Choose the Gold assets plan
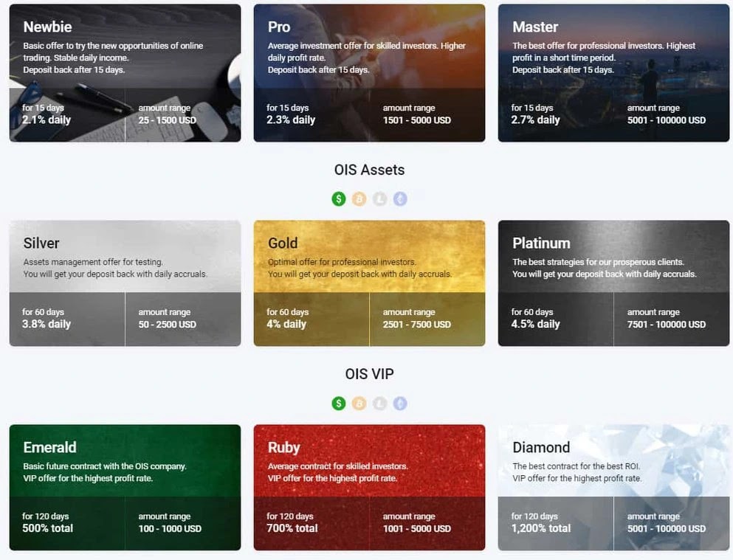The image size is (733, 560). (x=369, y=283)
